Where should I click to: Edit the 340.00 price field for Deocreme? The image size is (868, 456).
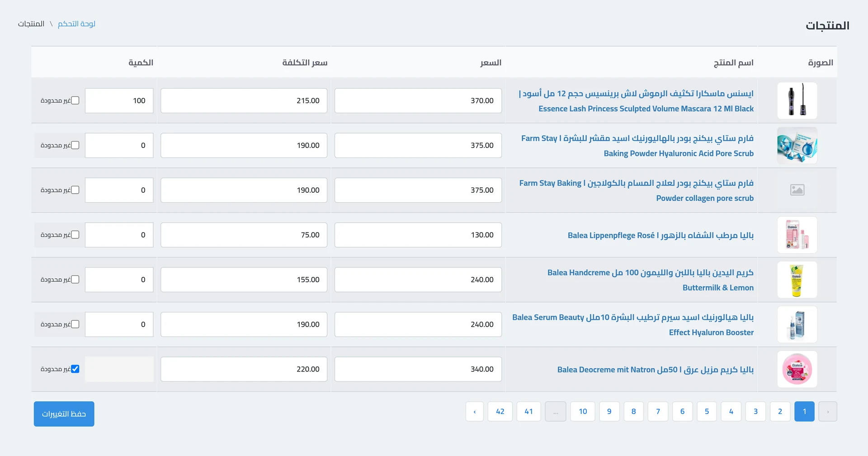(x=418, y=369)
